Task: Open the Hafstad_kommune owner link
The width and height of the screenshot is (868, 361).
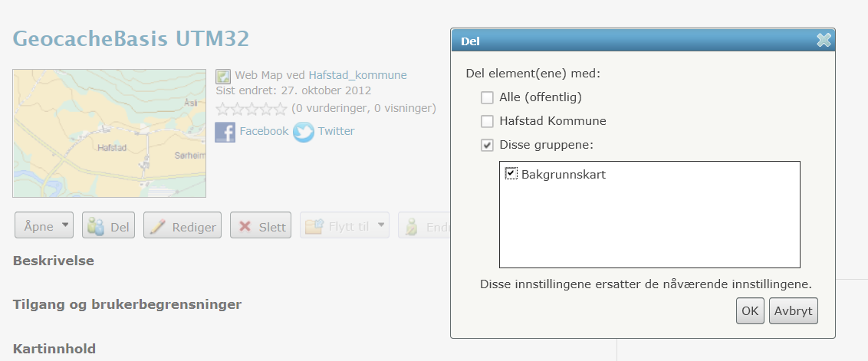Action: (x=357, y=75)
